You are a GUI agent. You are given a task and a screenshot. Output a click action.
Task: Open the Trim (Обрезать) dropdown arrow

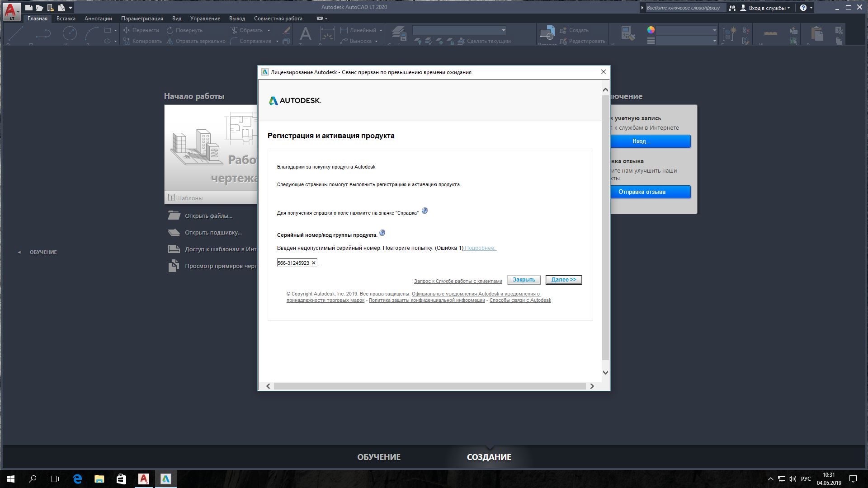(269, 30)
